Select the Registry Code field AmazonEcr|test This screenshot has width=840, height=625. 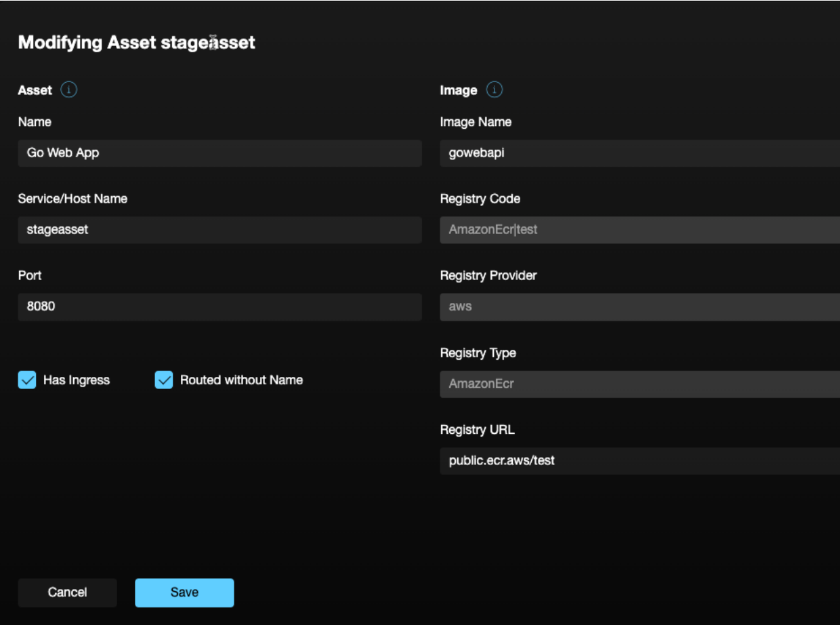[x=640, y=230]
